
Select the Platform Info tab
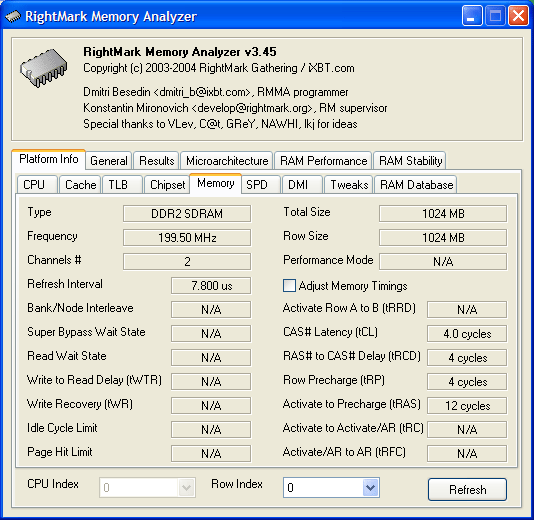[48, 159]
